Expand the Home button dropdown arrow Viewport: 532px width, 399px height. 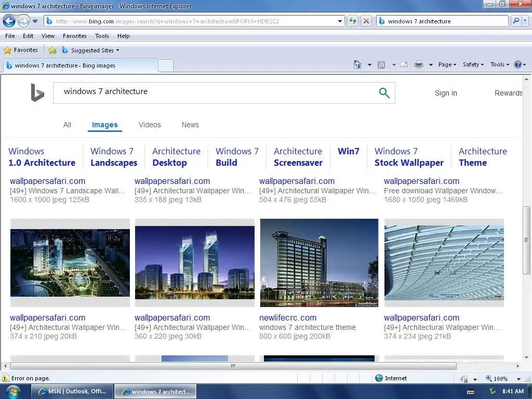(x=369, y=64)
